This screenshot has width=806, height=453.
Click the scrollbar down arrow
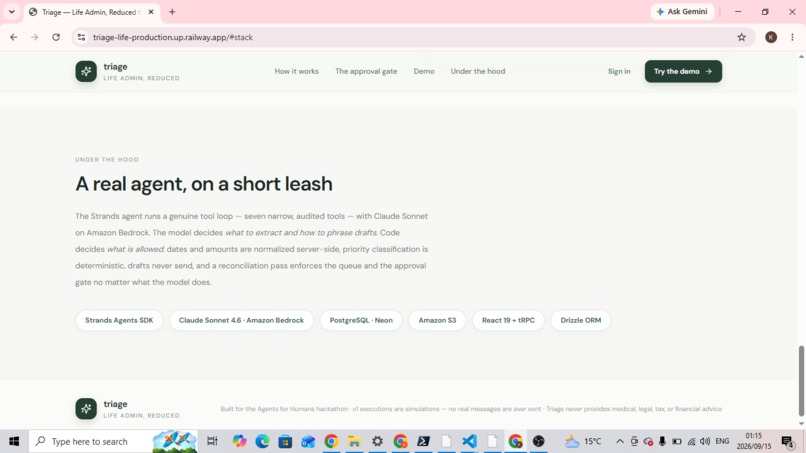pyautogui.click(x=801, y=424)
